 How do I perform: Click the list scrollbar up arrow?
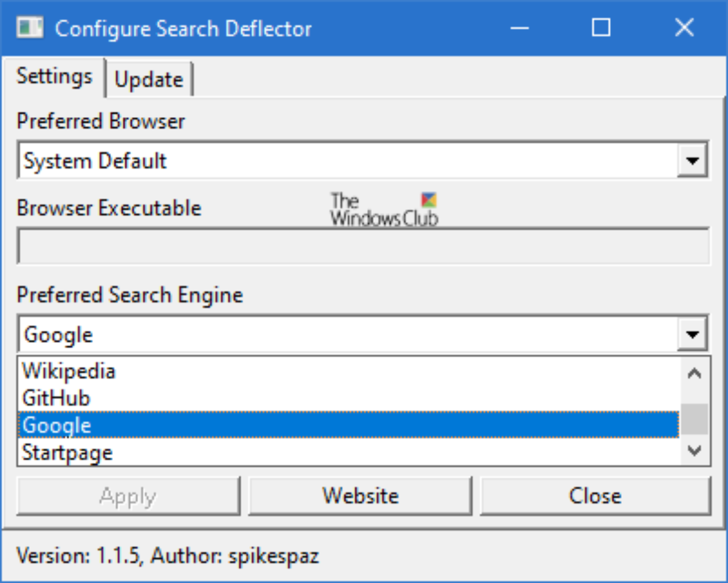coord(695,373)
